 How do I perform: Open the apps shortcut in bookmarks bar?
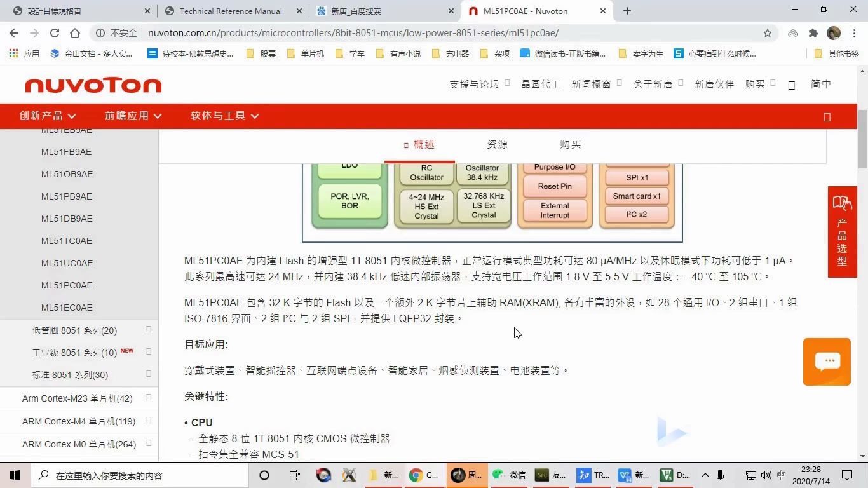[24, 54]
